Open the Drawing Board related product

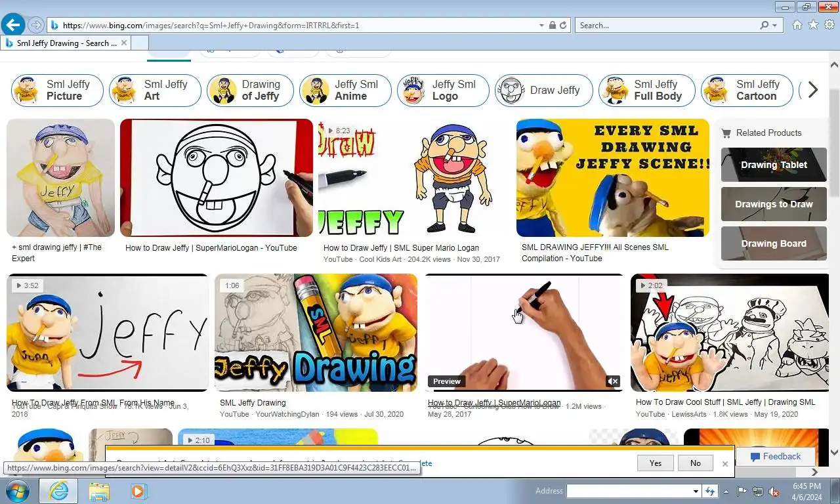coord(774,243)
